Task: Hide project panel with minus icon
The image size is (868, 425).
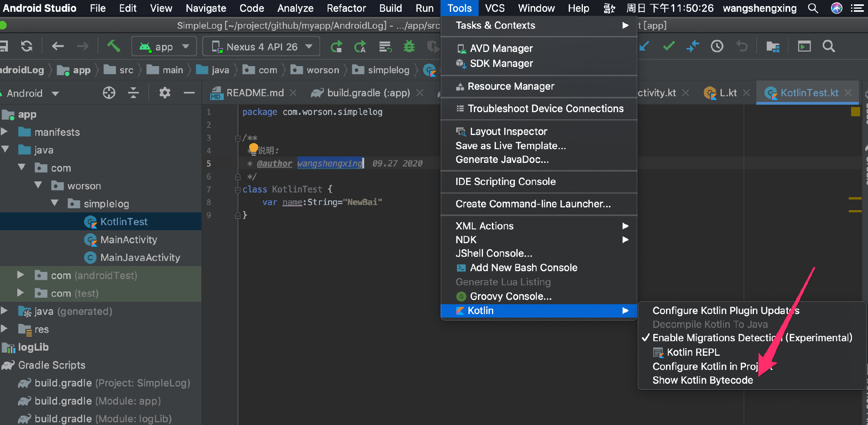Action: 189,93
